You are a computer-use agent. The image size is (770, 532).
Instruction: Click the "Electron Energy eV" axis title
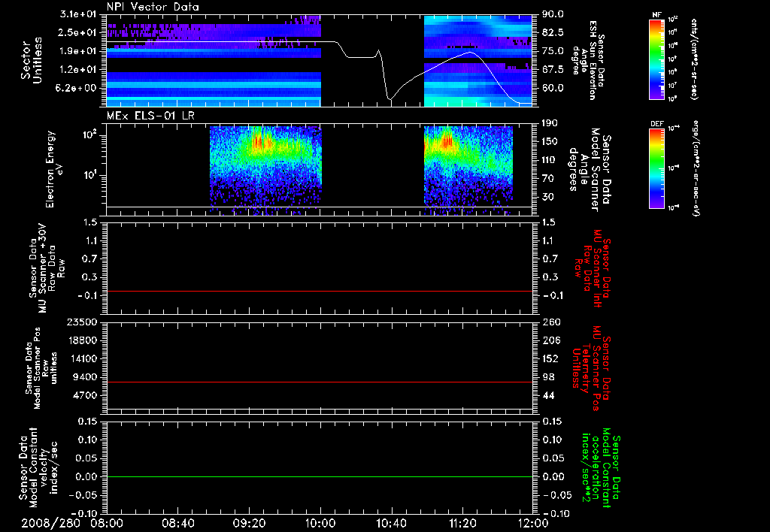point(54,169)
